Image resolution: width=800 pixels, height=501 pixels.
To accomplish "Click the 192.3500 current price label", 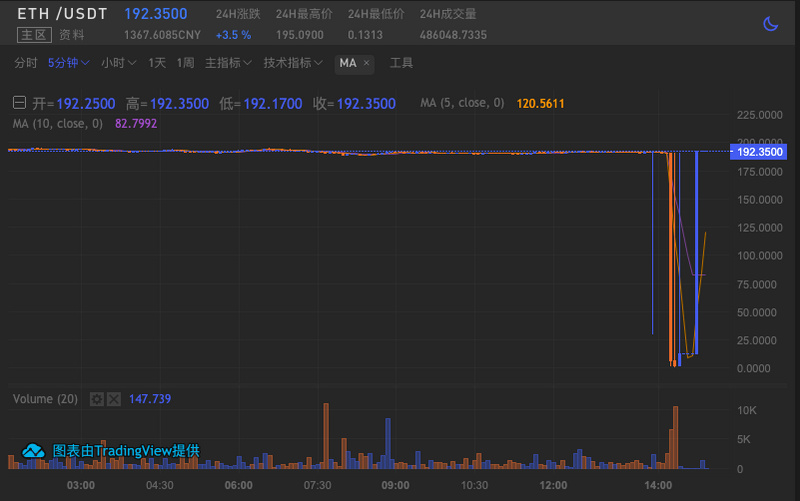I will coord(759,152).
